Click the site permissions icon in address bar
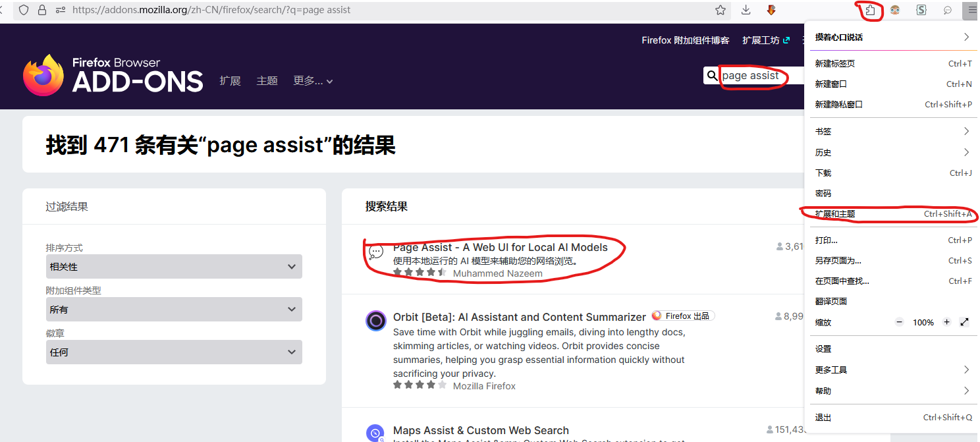980x442 pixels. point(61,10)
